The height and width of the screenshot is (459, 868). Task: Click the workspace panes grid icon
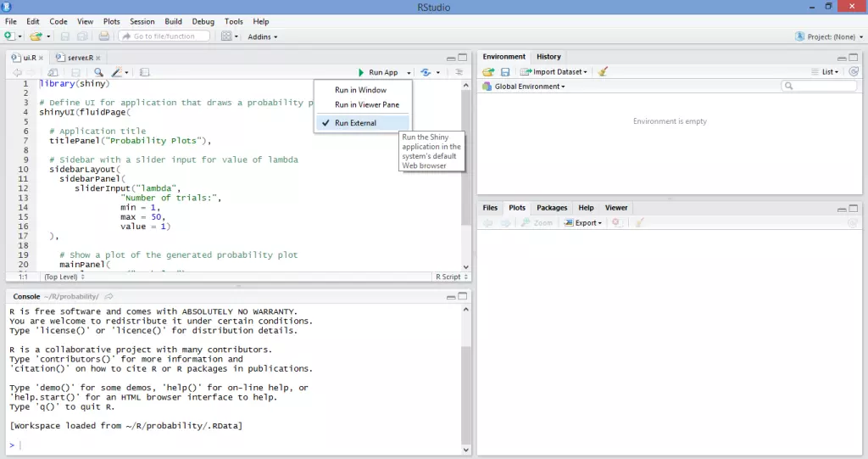tap(226, 36)
